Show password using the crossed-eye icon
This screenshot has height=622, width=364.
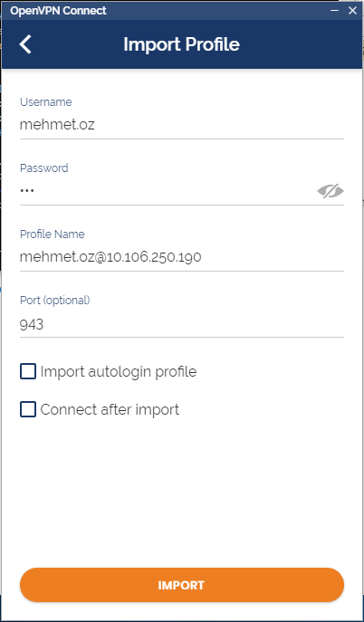pos(330,191)
